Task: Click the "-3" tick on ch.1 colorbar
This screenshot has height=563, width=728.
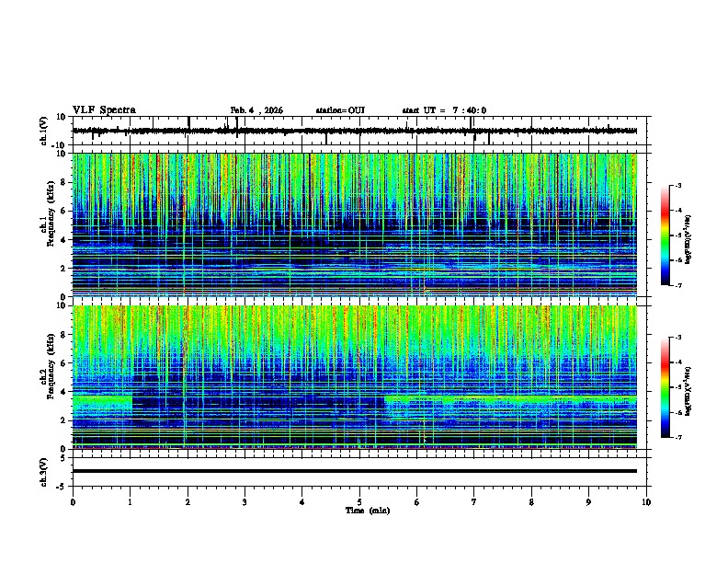Action: pyautogui.click(x=678, y=186)
